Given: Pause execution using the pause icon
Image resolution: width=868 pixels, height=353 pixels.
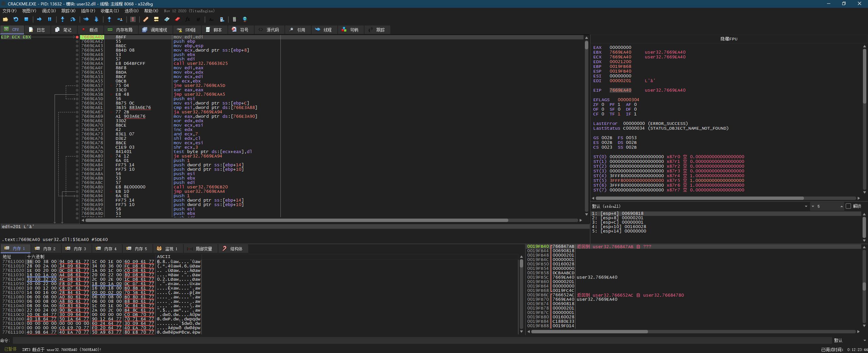Looking at the screenshot, I should point(50,19).
